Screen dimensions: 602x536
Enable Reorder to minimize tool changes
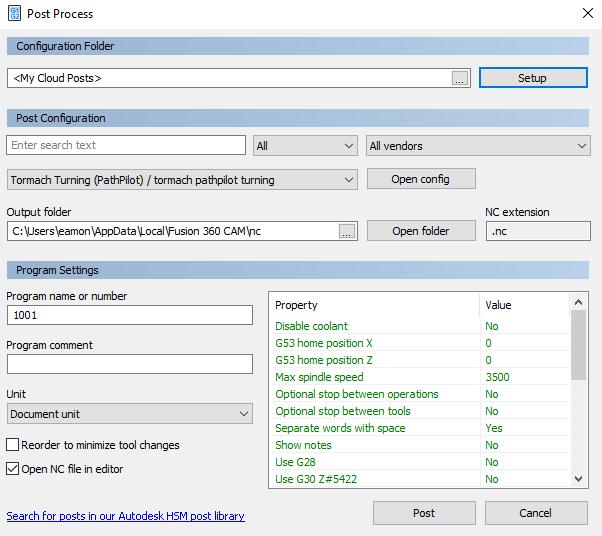[x=13, y=445]
